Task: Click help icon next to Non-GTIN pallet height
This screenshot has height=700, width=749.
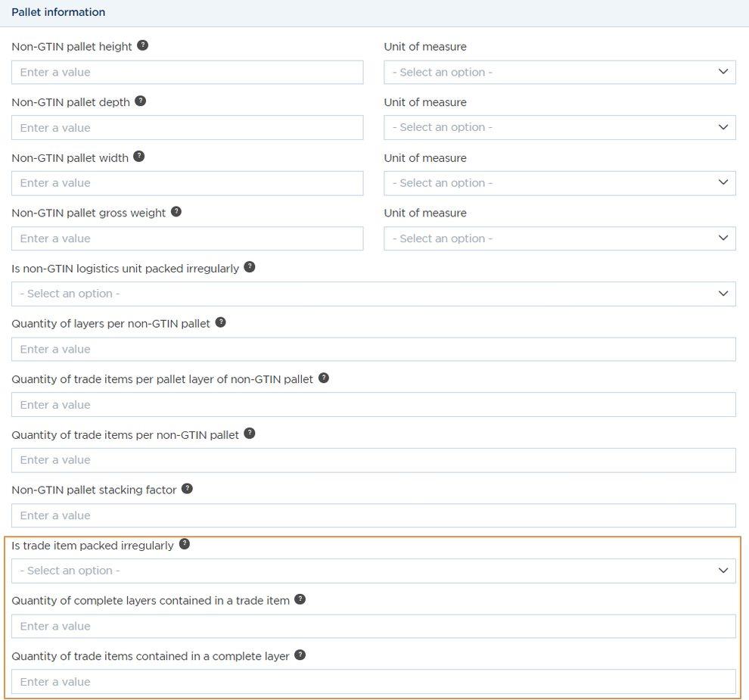Action: [x=142, y=45]
